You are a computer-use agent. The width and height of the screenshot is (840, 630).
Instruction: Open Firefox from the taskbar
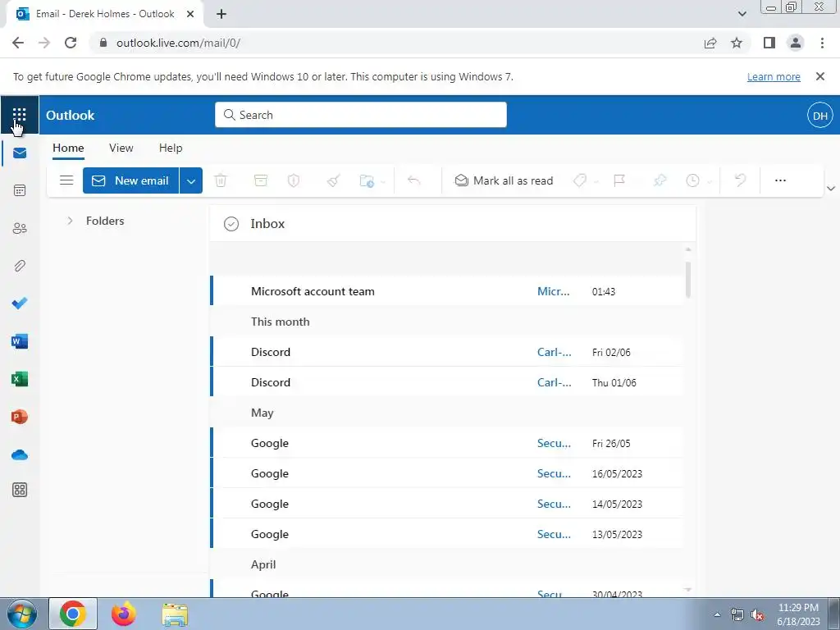coord(124,614)
